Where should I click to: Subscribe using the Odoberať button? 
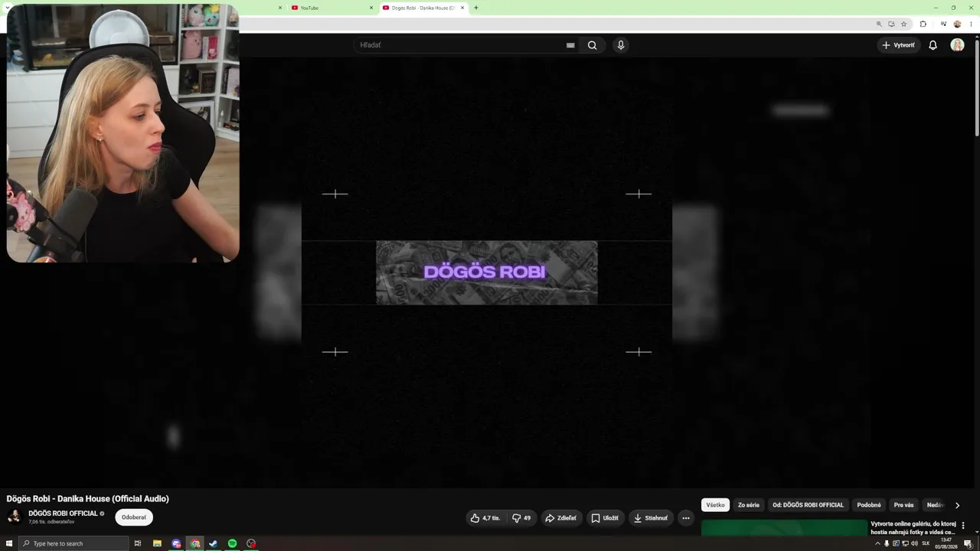[134, 517]
